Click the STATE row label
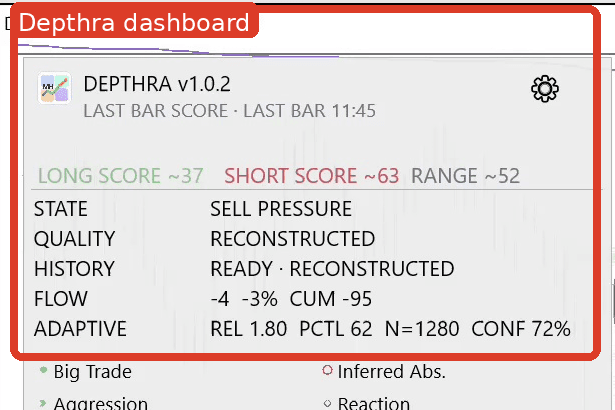This screenshot has width=615, height=410. pyautogui.click(x=61, y=209)
